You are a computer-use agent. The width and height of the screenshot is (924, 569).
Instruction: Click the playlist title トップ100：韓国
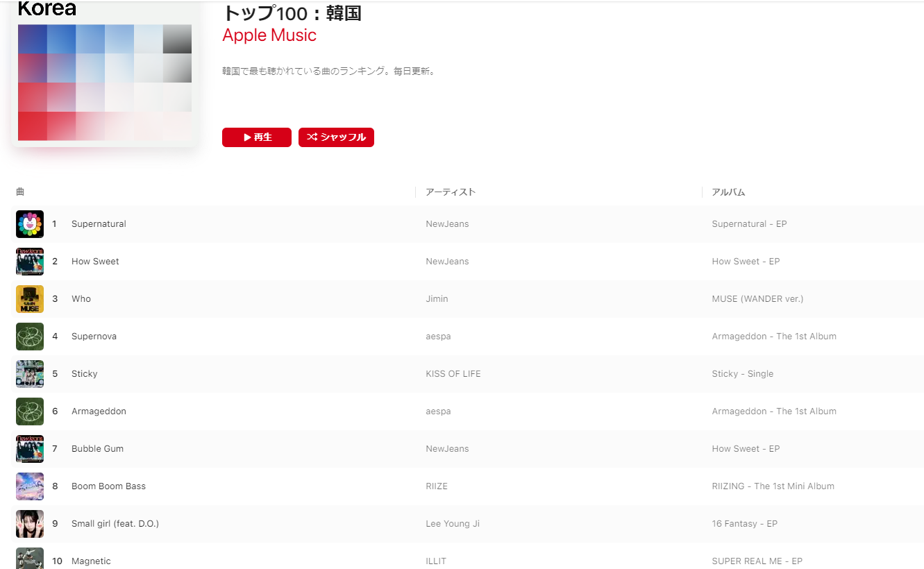pyautogui.click(x=292, y=12)
